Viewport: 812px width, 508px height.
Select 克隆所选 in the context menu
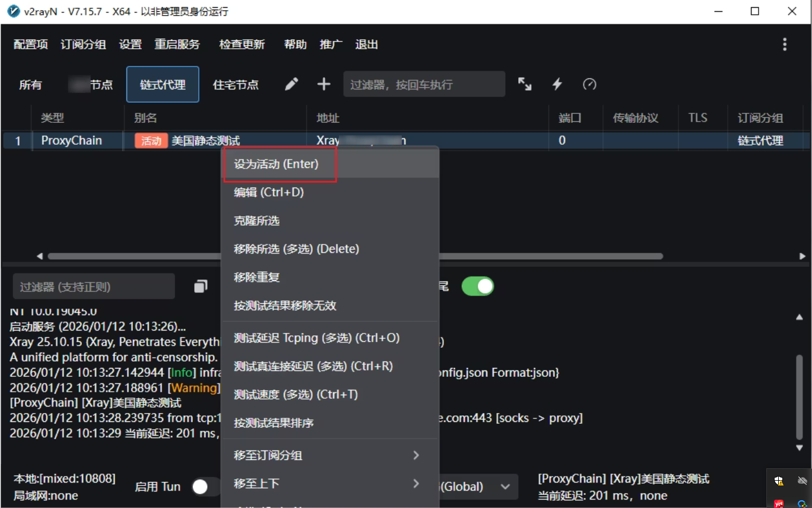pos(257,221)
